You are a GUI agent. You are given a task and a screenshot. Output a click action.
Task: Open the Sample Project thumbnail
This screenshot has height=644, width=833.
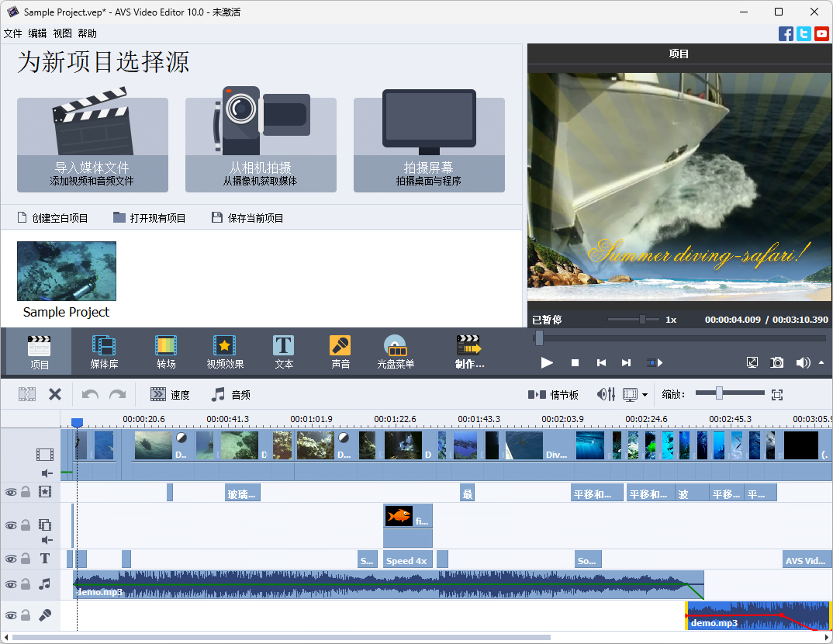pyautogui.click(x=66, y=271)
